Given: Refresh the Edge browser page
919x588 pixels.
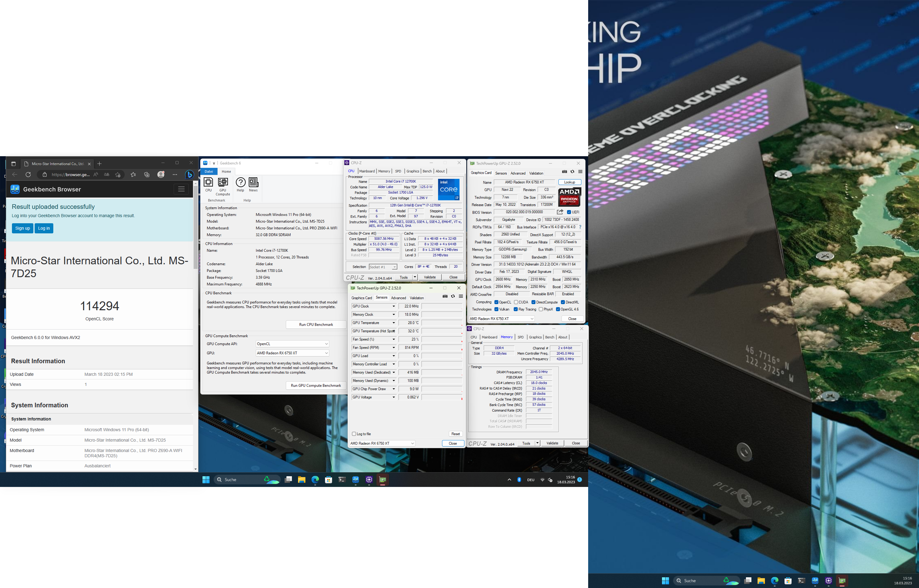Looking at the screenshot, I should (x=28, y=175).
